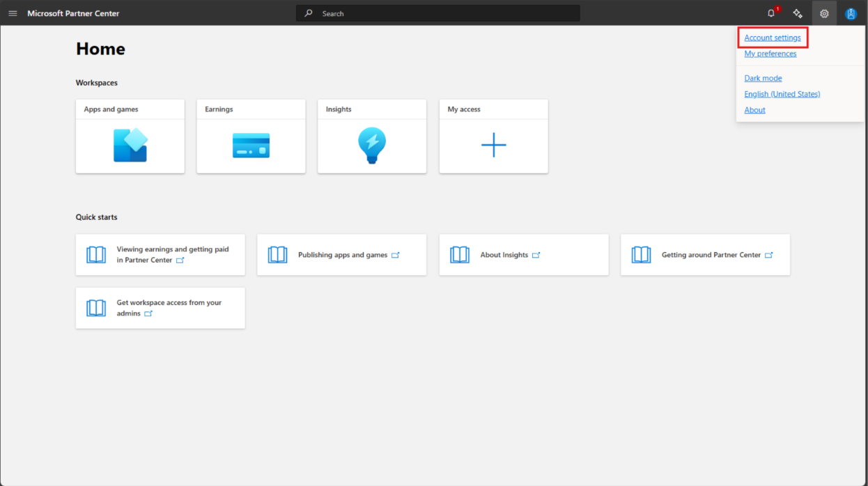Screen dimensions: 868x486
Task: Open the hamburger navigation menu
Action: pos(13,13)
